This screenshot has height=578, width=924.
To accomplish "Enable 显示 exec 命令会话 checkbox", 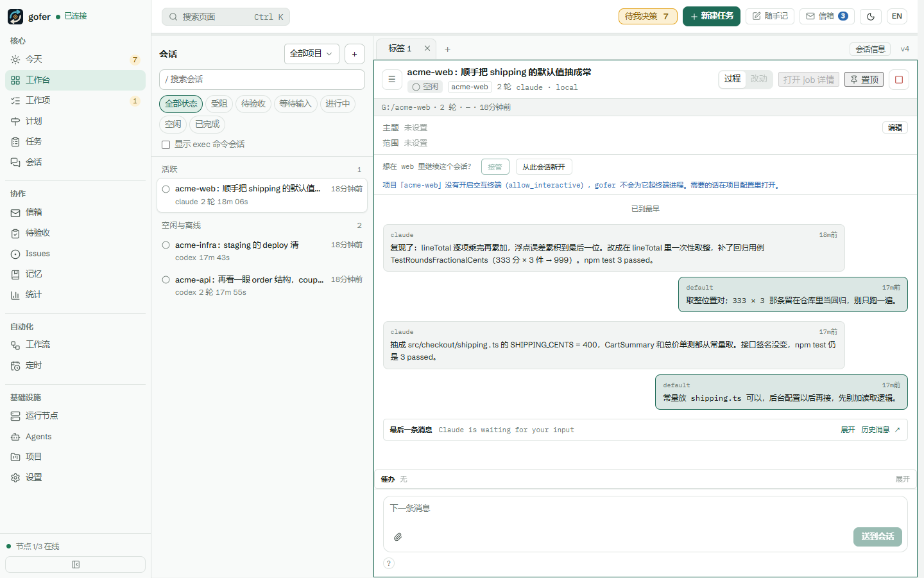I will click(x=166, y=144).
